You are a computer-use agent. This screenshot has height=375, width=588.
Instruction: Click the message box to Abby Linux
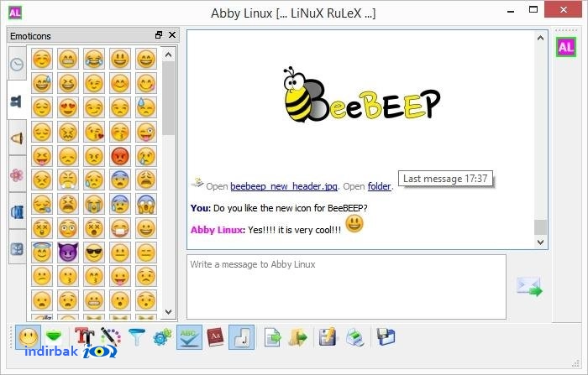[346, 288]
